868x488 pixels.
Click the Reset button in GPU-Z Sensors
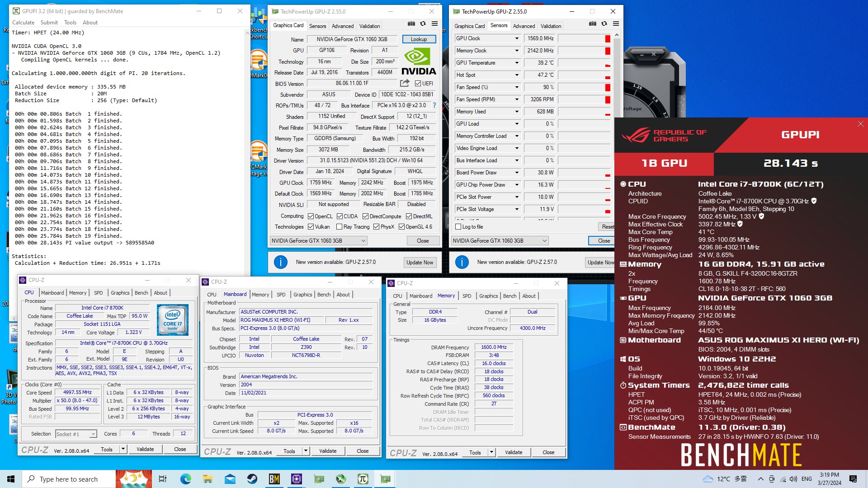click(x=607, y=227)
